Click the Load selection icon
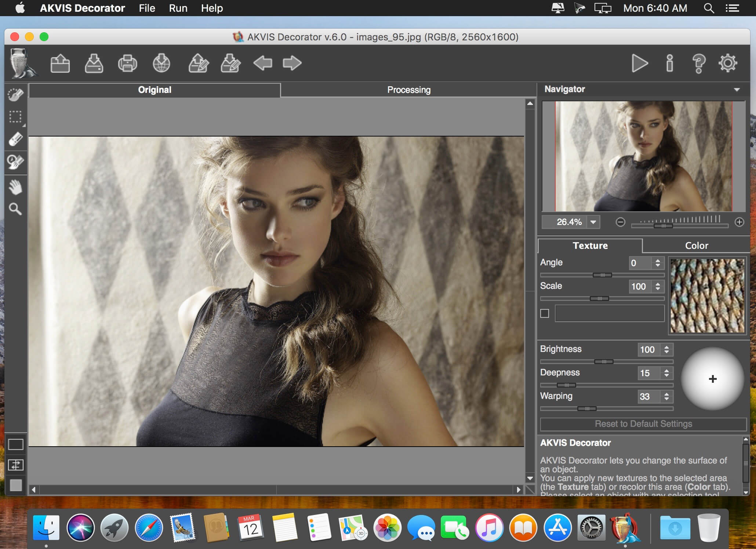The width and height of the screenshot is (756, 549). (199, 63)
